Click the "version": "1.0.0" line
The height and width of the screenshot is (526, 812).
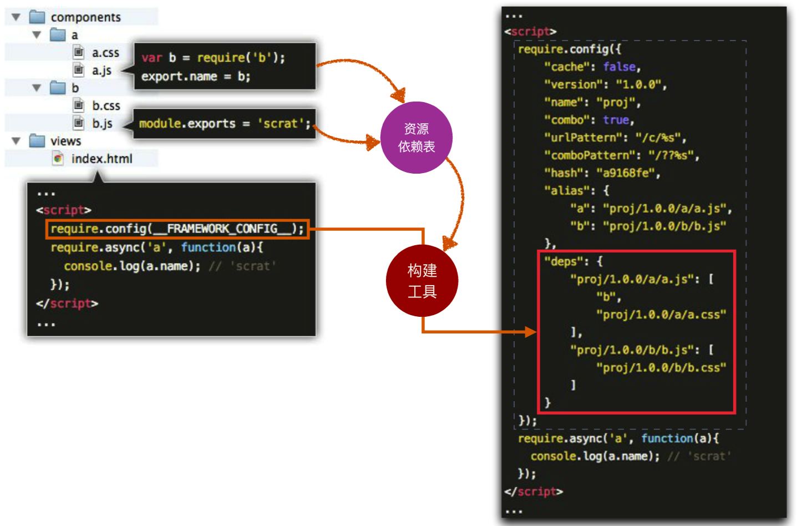605,85
